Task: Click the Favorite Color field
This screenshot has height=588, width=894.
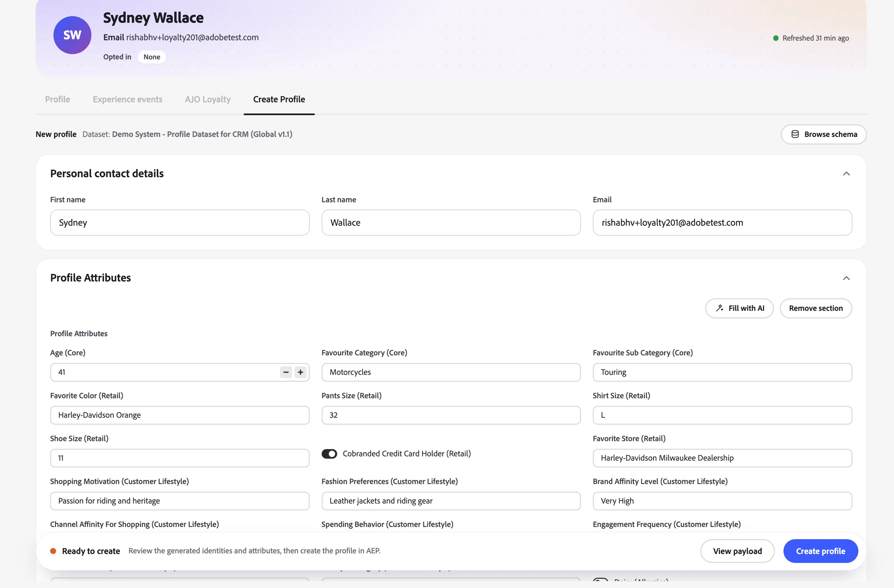Action: (179, 415)
